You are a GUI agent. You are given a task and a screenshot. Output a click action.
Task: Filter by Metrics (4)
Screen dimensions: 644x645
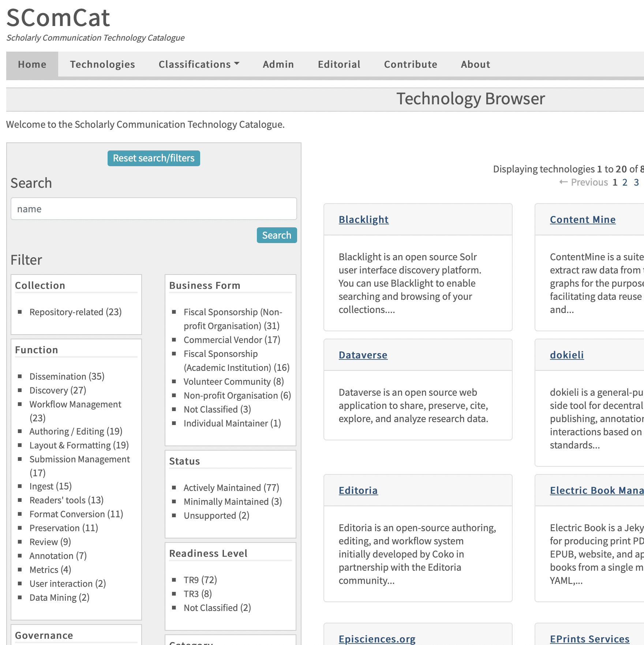(50, 570)
